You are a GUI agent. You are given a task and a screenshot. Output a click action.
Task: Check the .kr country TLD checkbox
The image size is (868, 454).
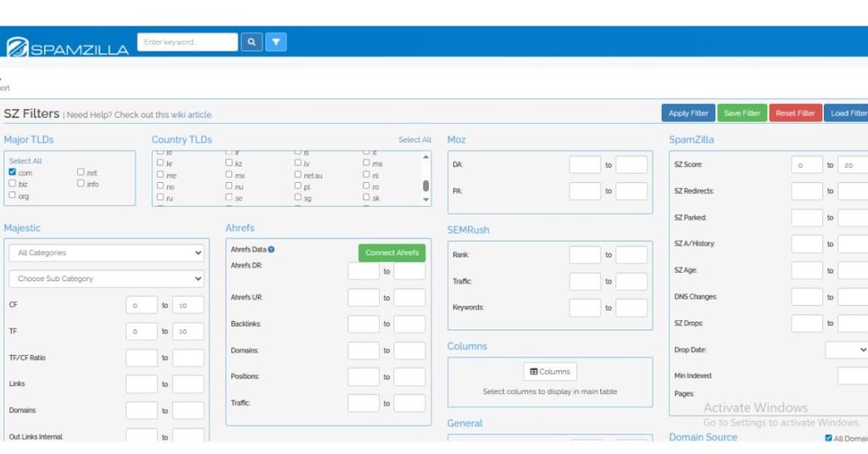coord(160,163)
